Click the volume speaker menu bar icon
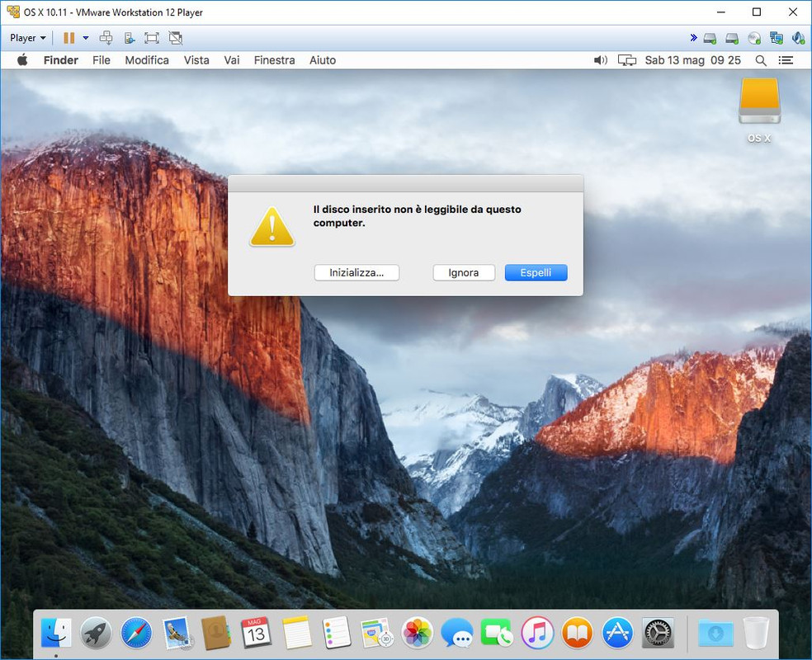This screenshot has height=660, width=812. coord(600,60)
